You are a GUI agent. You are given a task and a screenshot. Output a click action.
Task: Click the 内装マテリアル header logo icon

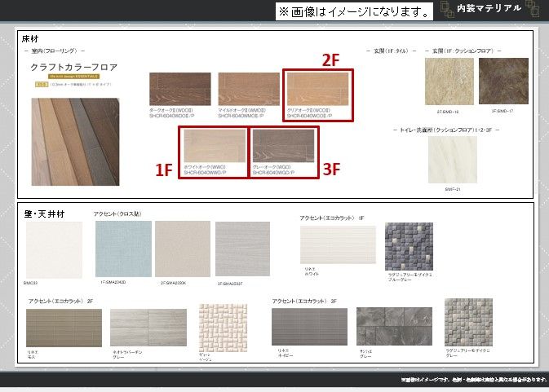pyautogui.click(x=533, y=9)
